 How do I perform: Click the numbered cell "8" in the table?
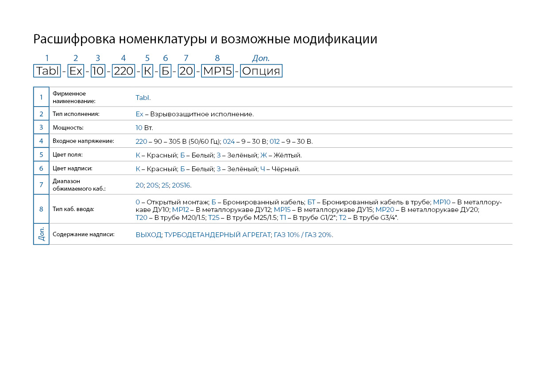click(41, 209)
